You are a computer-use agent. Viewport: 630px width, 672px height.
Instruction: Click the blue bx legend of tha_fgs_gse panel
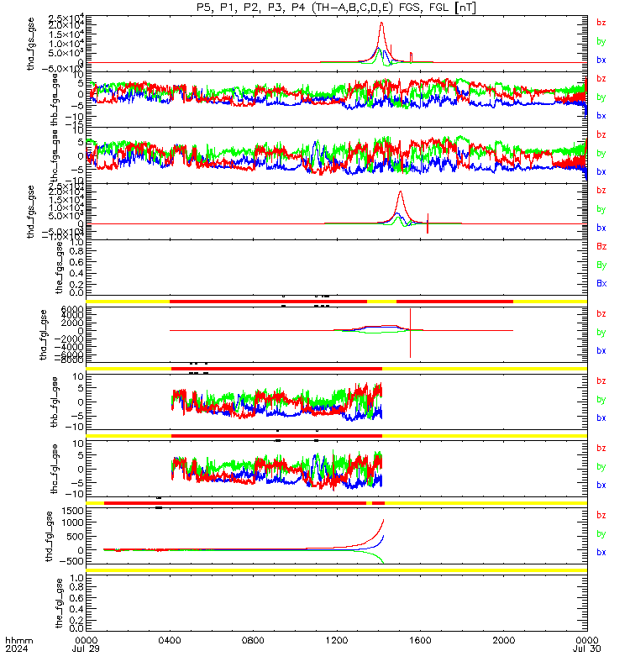coord(601,60)
